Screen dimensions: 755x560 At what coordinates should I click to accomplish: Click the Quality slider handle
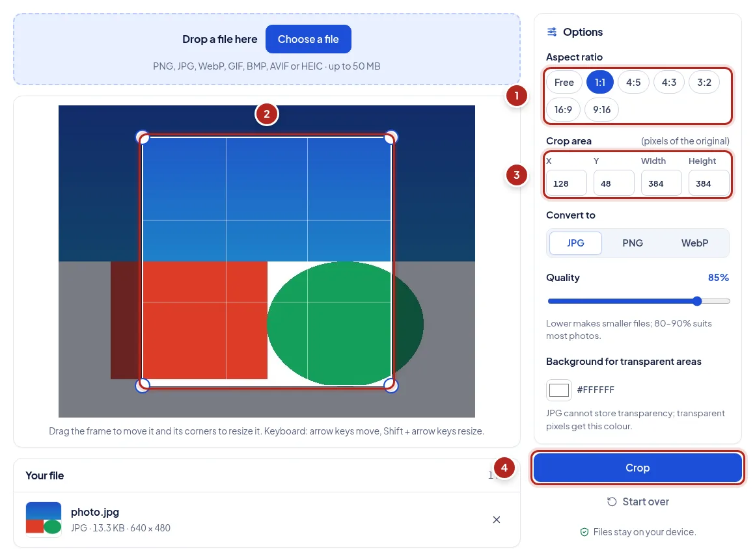(697, 301)
